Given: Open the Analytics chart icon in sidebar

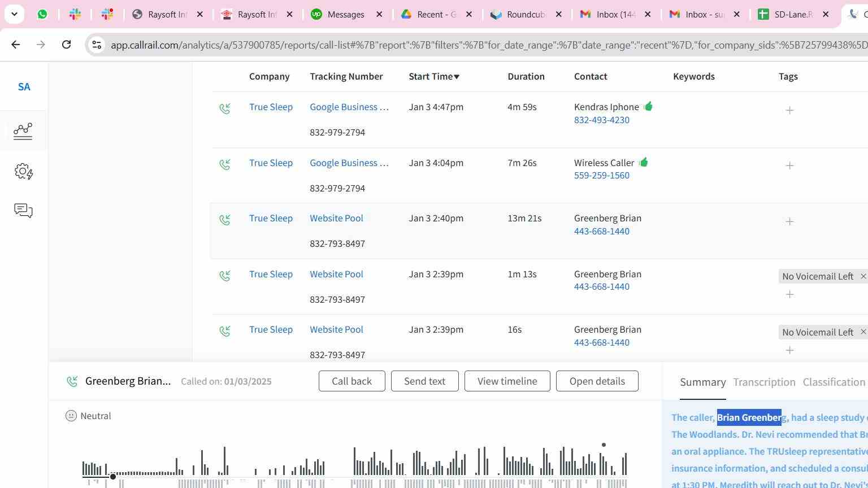Looking at the screenshot, I should tap(23, 131).
